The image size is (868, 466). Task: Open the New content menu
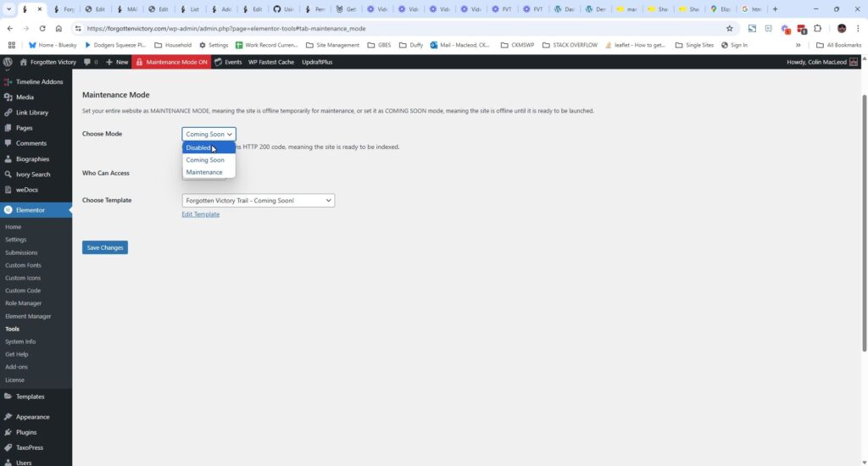pos(117,62)
